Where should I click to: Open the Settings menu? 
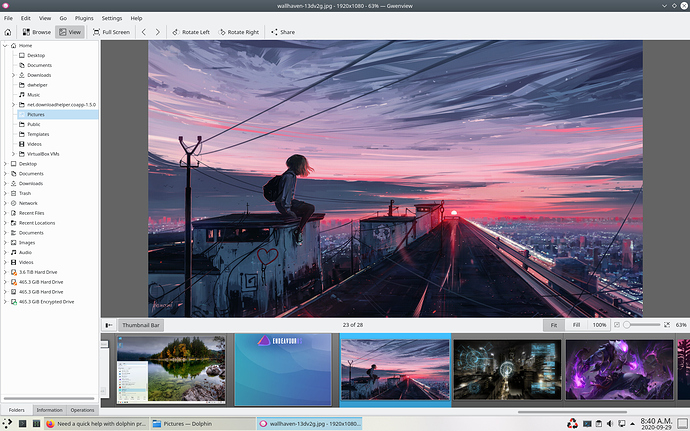click(x=112, y=18)
